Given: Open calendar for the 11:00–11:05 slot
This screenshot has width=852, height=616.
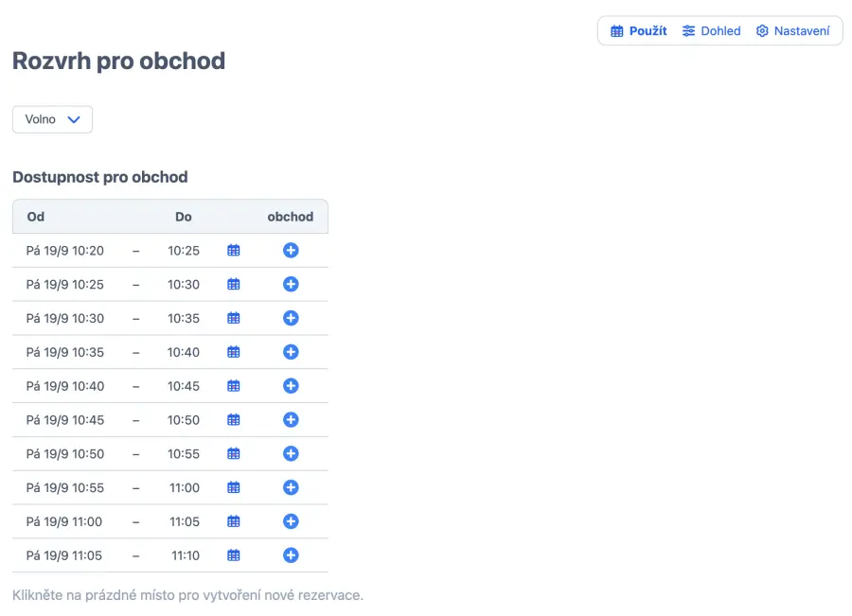Looking at the screenshot, I should [234, 521].
